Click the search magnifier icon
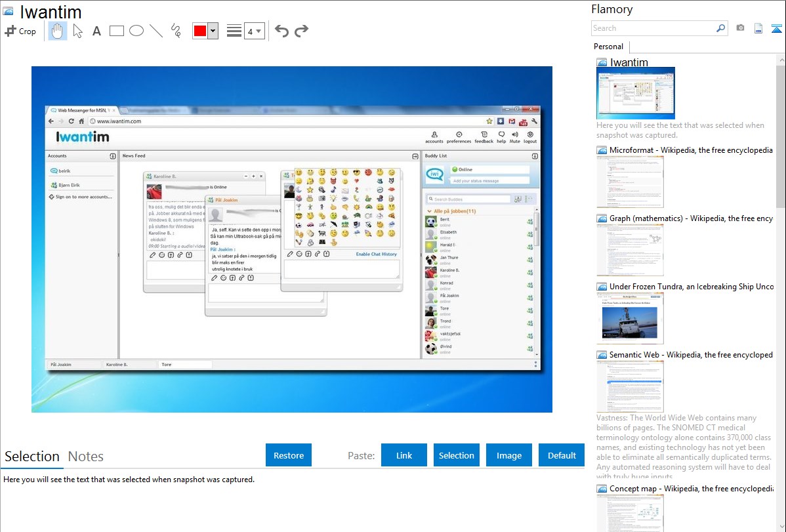 [721, 28]
